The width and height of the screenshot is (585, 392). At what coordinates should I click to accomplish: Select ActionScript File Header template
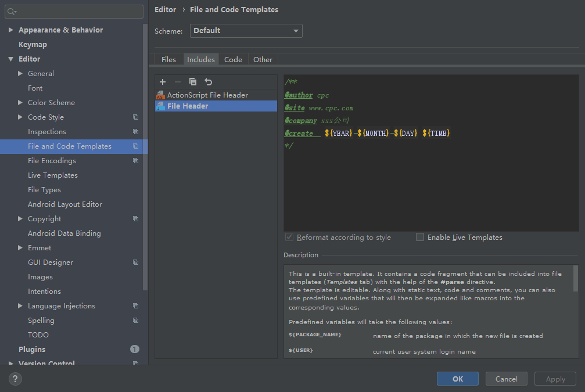216,95
